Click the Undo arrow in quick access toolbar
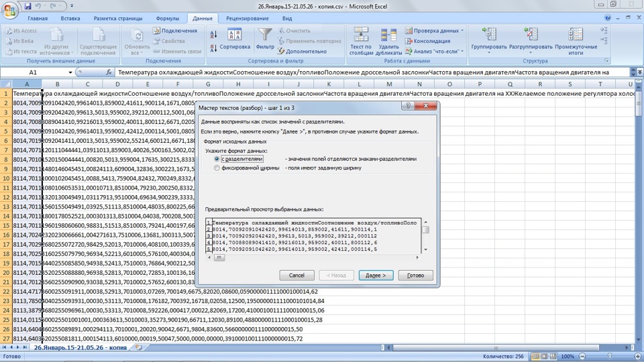The width and height of the screenshot is (644, 362). pyautogui.click(x=38, y=6)
